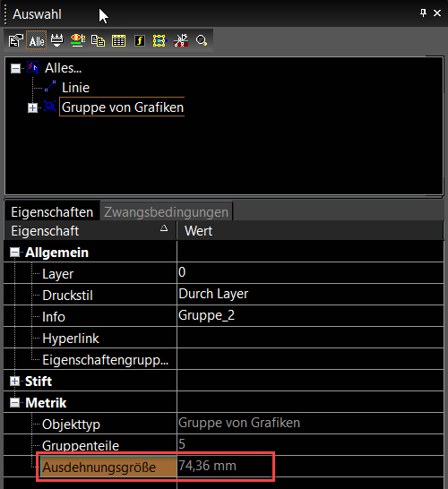The image size is (448, 489).
Task: Click the Info value field 'Gruppe_2'
Action: pos(310,315)
